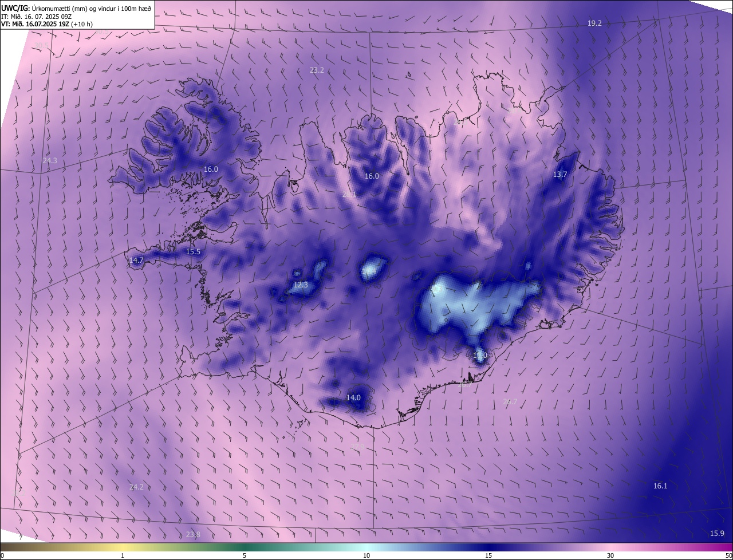This screenshot has height=560, width=733.
Task: Click the colorbar tick label 50
Action: click(728, 555)
